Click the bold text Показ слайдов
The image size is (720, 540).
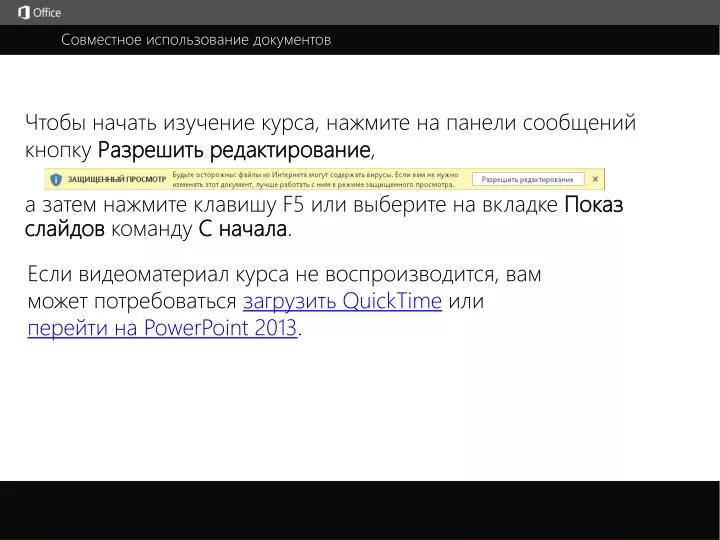(324, 216)
